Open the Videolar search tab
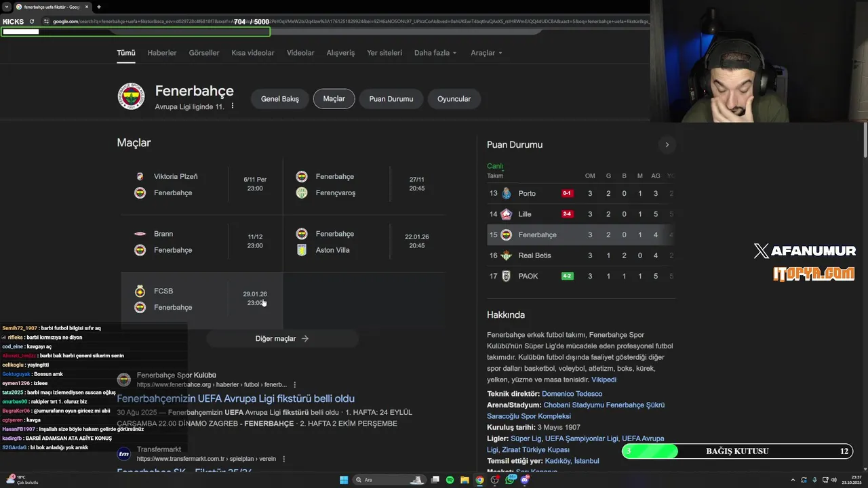This screenshot has width=868, height=488. pos(300,53)
